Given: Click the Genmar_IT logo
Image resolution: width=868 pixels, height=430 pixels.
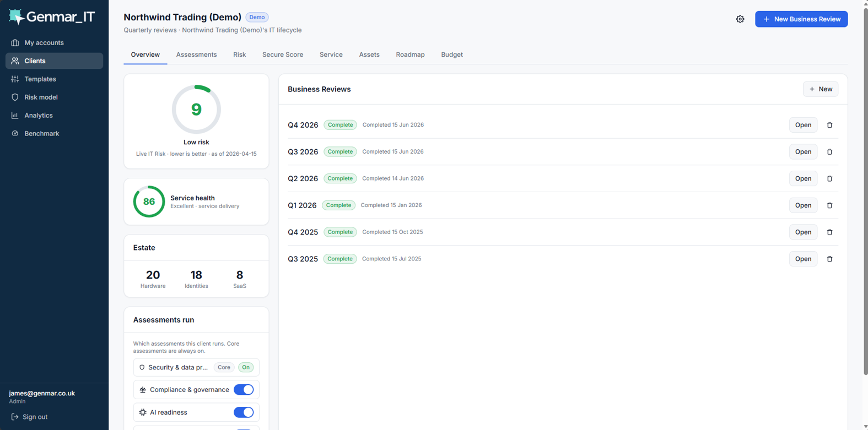Looking at the screenshot, I should coord(52,17).
